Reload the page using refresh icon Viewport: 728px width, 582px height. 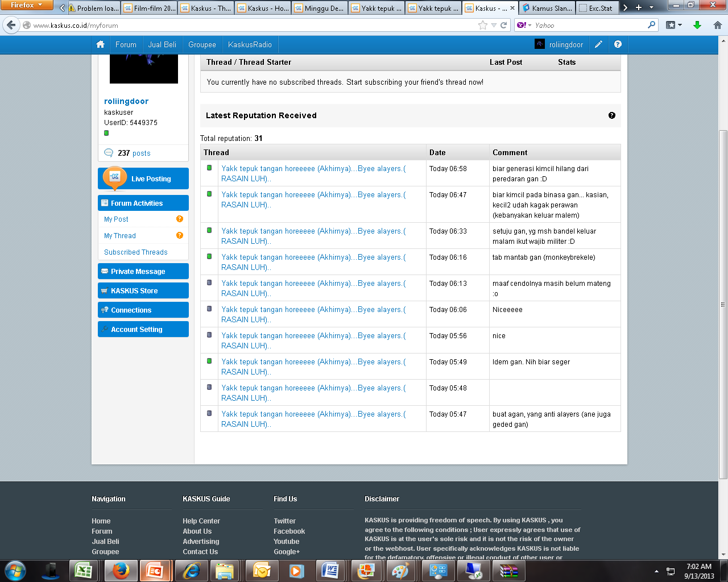(x=503, y=25)
